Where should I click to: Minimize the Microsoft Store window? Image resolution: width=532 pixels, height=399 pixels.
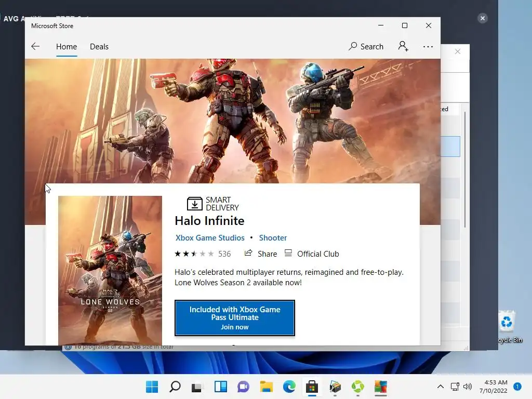pos(381,25)
